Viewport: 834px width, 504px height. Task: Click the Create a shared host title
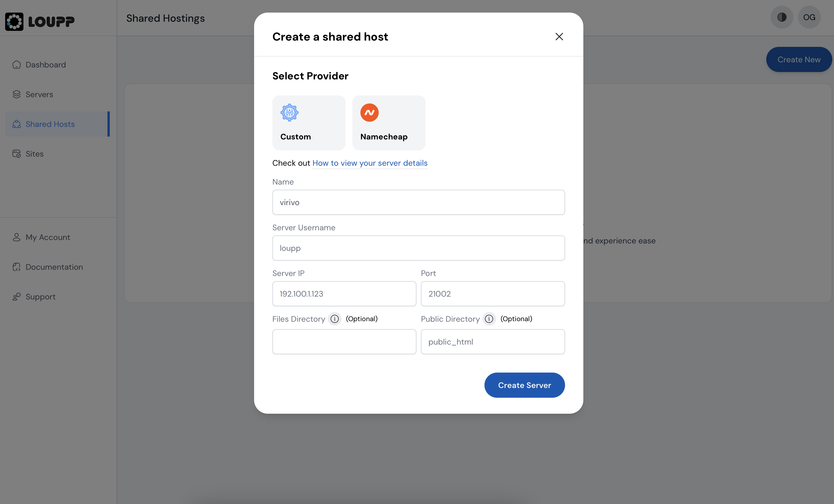pyautogui.click(x=330, y=37)
